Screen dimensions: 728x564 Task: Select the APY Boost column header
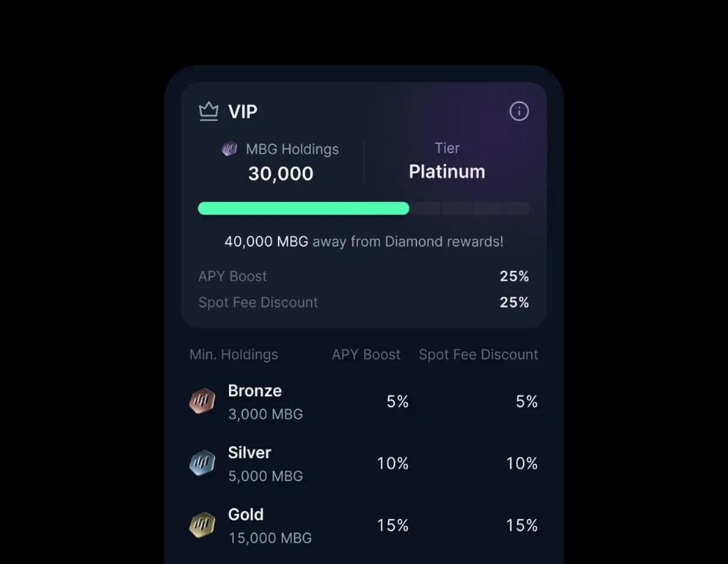pos(365,354)
